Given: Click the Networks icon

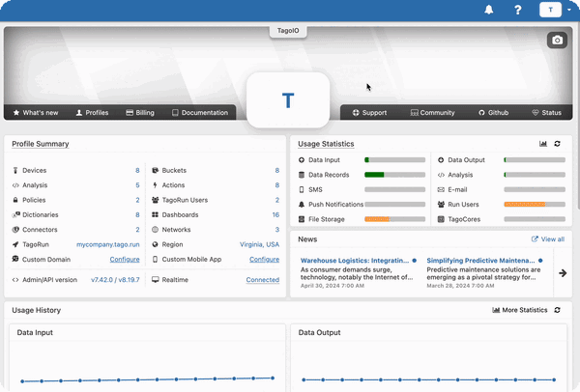Looking at the screenshot, I should click(156, 230).
